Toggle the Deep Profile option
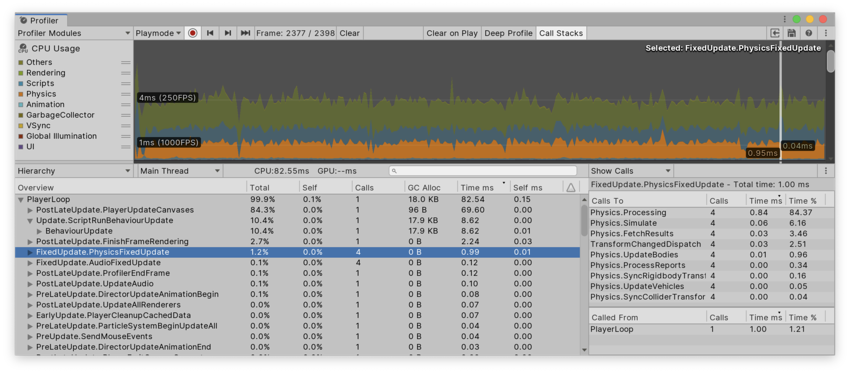This screenshot has height=373, width=850. (x=508, y=33)
